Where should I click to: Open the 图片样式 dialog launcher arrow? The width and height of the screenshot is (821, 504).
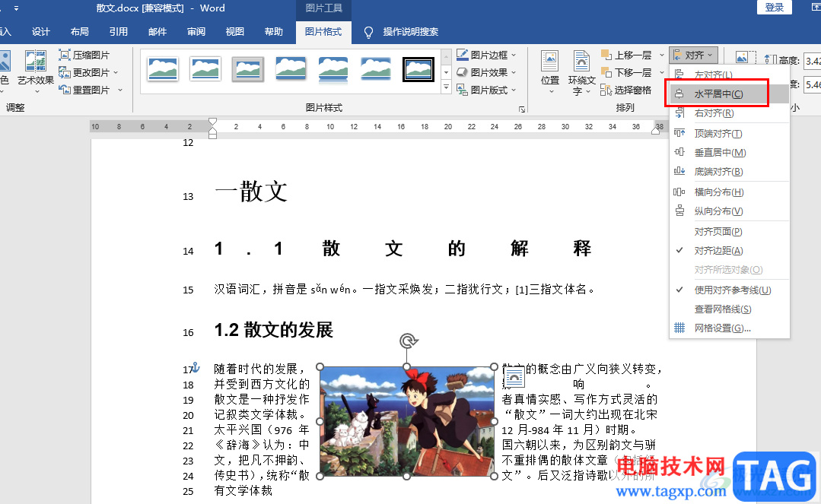[x=521, y=109]
